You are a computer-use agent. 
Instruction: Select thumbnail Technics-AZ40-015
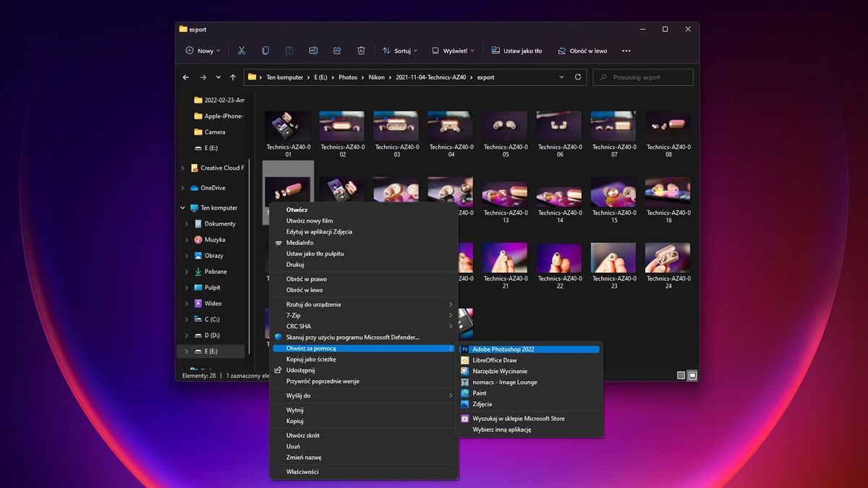[614, 200]
